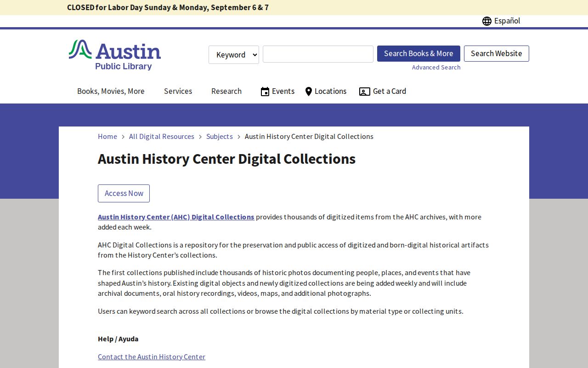Click the Home breadcrumb link
The height and width of the screenshot is (368, 588).
107,137
